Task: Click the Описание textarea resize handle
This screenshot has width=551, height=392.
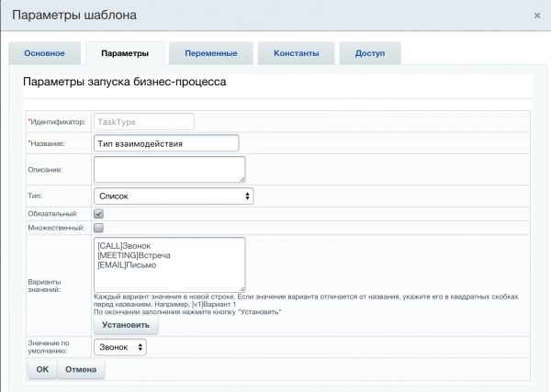Action: coord(242,179)
